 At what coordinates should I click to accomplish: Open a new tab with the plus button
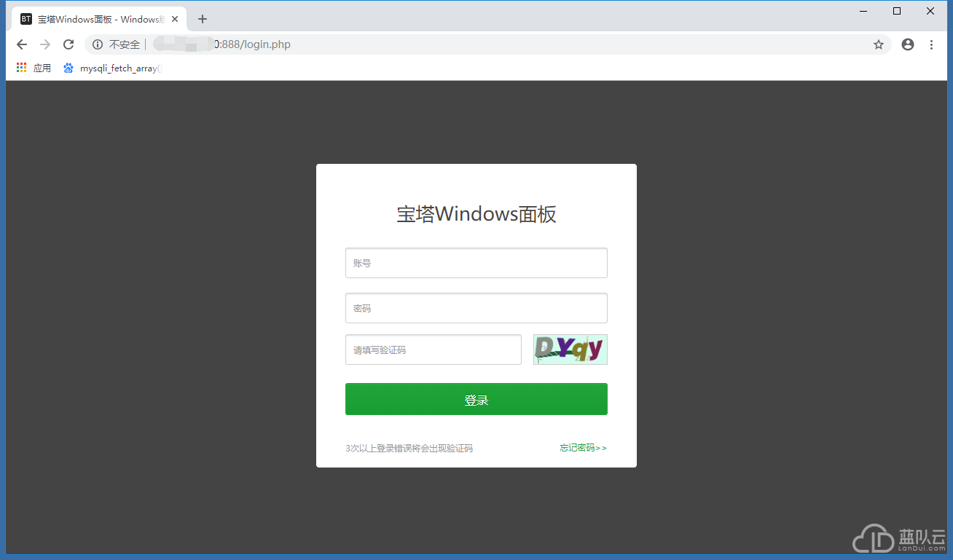click(x=203, y=19)
